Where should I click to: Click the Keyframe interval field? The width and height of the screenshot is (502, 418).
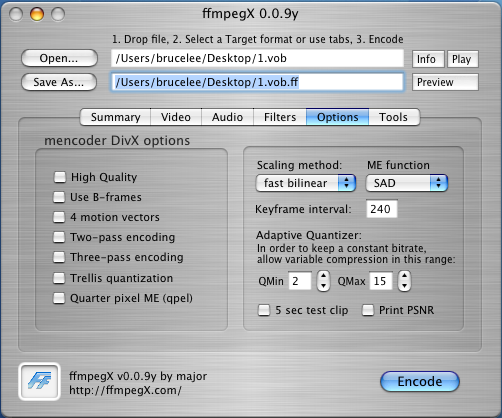click(382, 209)
